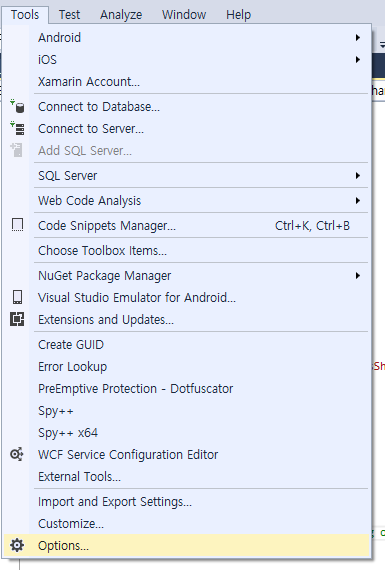
Task: Click the Visual Studio Emulator phone icon
Action: (17, 297)
